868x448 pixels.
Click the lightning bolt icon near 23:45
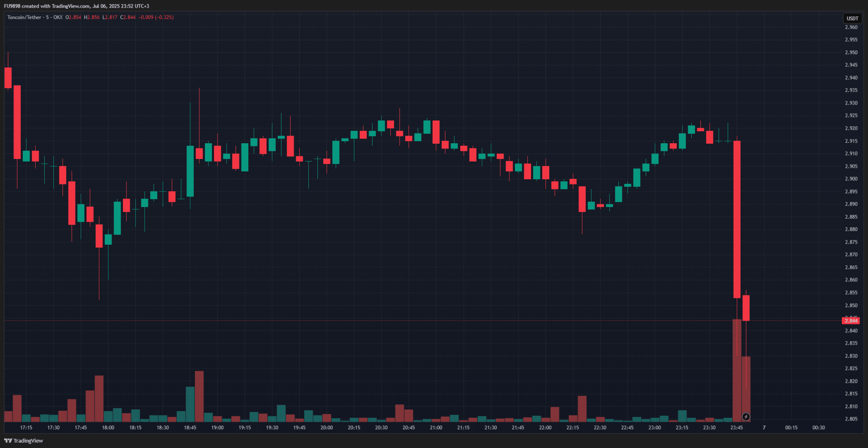point(746,417)
